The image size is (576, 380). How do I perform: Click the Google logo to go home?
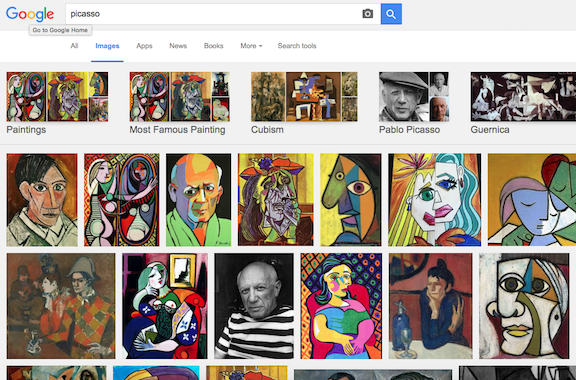click(x=30, y=14)
